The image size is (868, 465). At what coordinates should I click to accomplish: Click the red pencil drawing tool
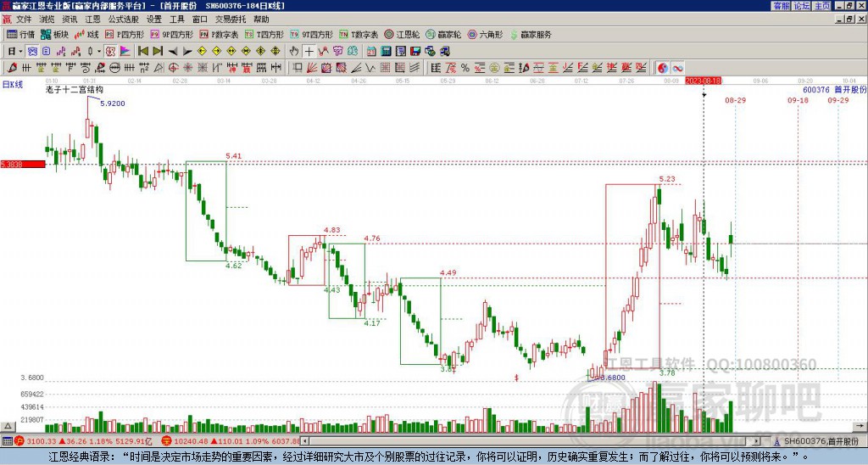[12, 68]
